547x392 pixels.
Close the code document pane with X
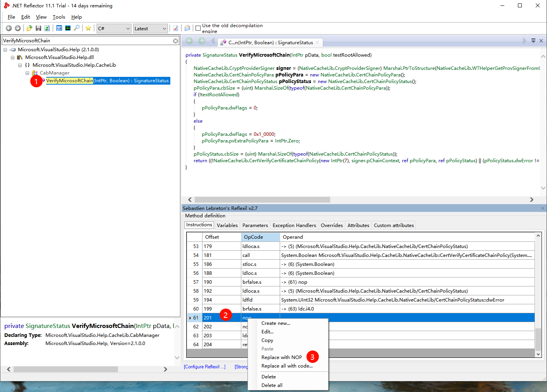coord(541,41)
